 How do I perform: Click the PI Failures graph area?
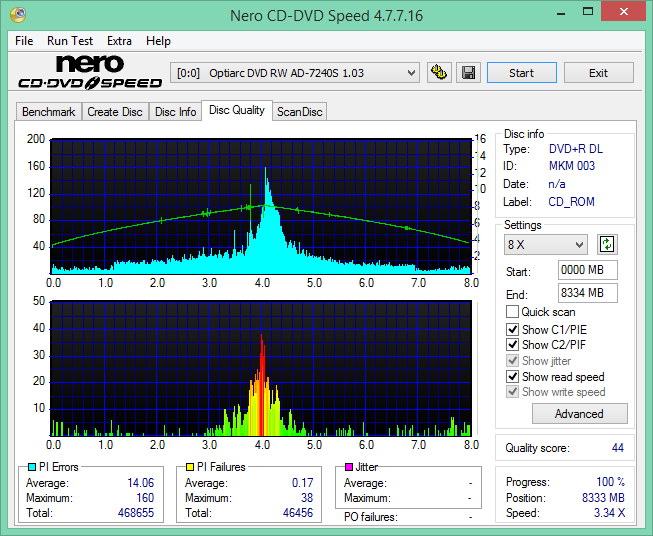261,368
